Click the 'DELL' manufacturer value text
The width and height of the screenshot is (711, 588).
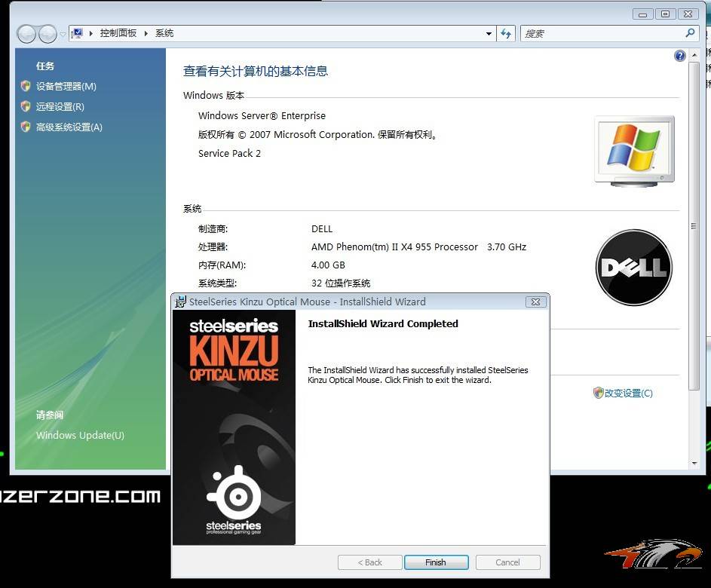pos(322,229)
